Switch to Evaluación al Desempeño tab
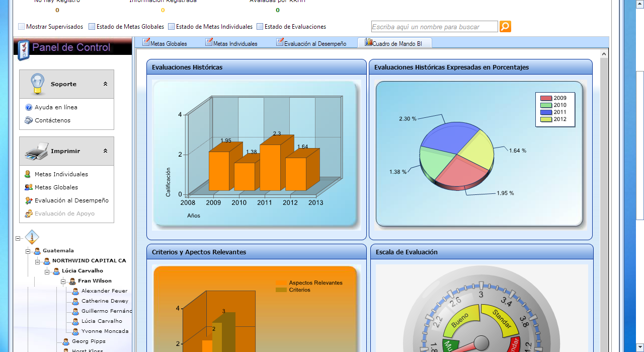Viewport: 644px width, 352px height. (x=315, y=44)
